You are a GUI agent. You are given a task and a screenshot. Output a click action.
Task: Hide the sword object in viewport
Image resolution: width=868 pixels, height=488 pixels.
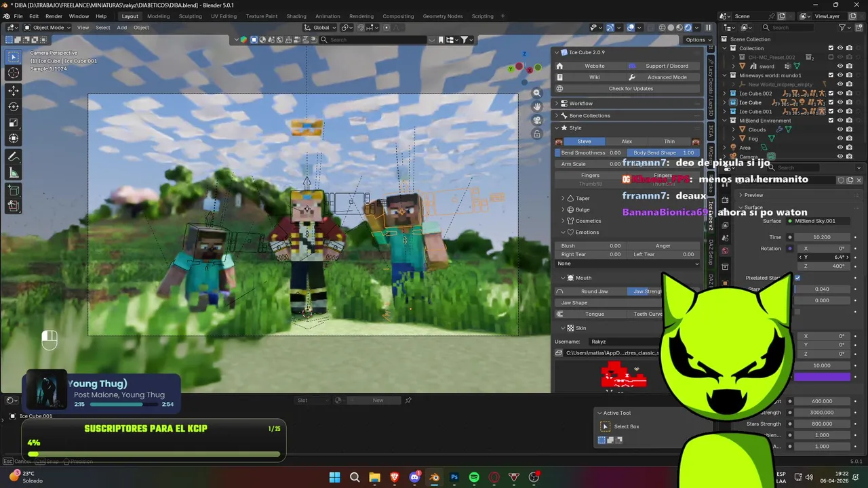(x=840, y=66)
